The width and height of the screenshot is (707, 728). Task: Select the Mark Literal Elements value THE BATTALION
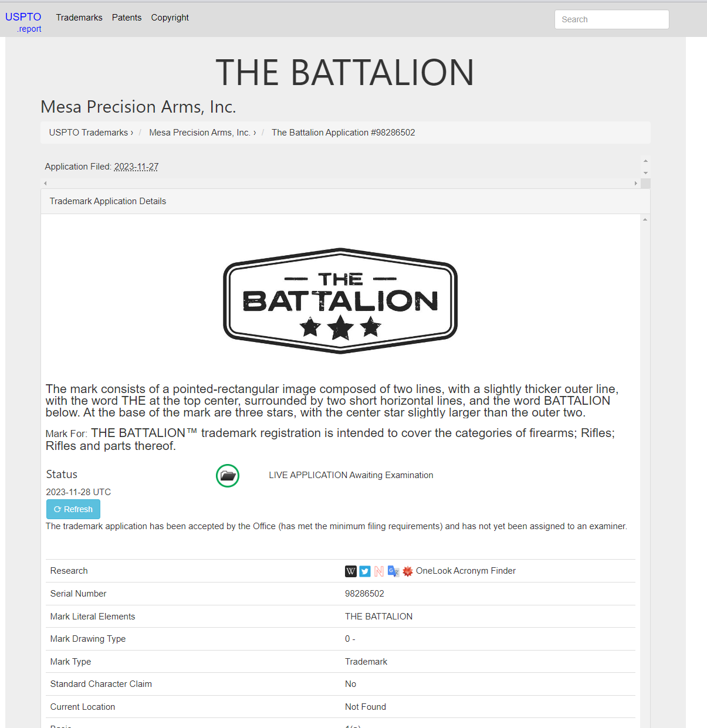(378, 617)
